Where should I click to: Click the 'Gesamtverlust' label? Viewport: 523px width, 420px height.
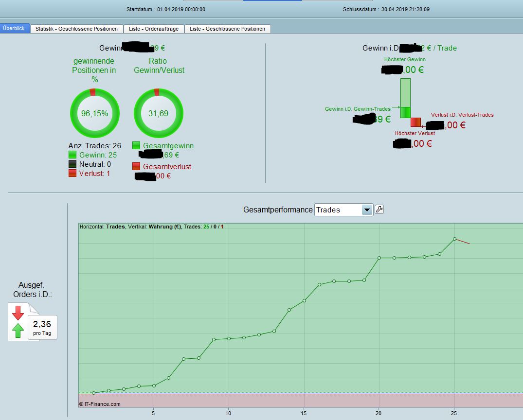click(x=167, y=166)
